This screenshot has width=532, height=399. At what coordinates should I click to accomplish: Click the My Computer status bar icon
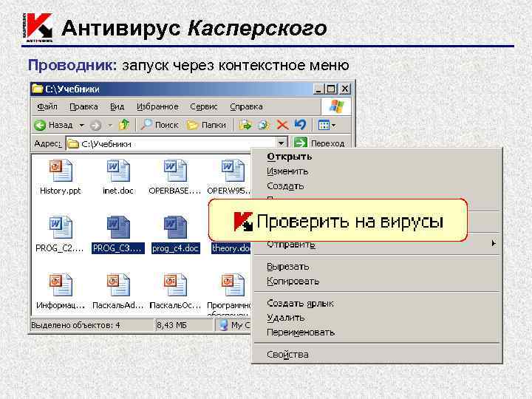tap(224, 325)
